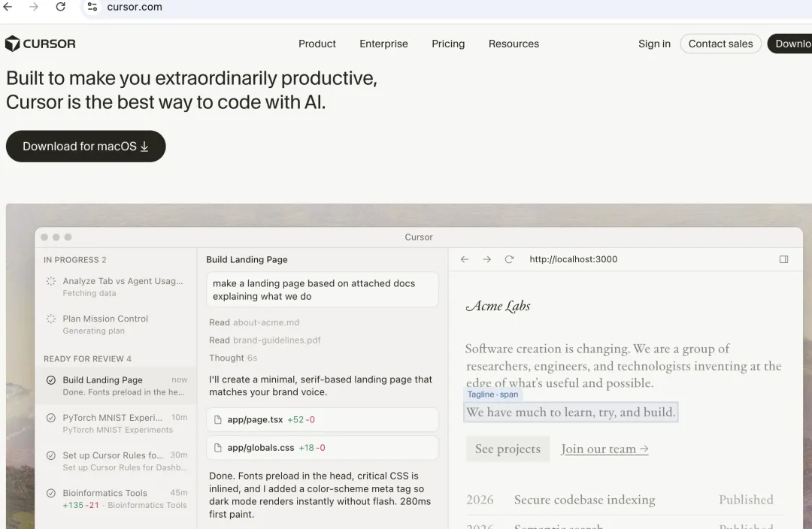812x529 pixels.
Task: Open app/globals.css changed file
Action: click(x=322, y=448)
